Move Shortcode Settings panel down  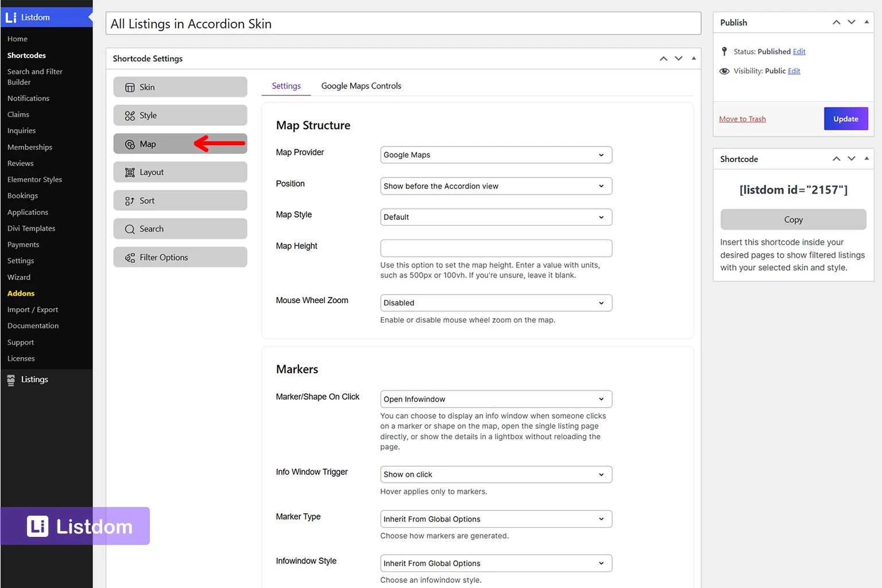pos(678,59)
